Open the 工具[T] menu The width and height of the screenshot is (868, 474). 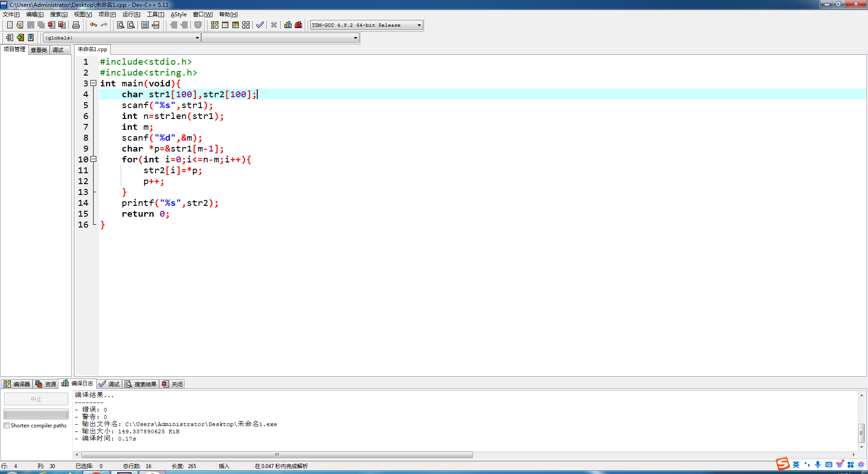point(156,14)
